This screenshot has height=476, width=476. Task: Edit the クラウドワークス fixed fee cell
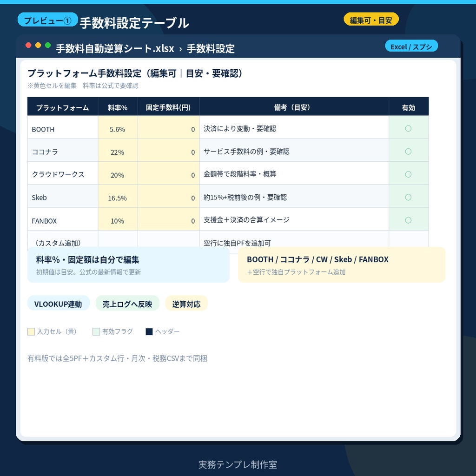[168, 173]
